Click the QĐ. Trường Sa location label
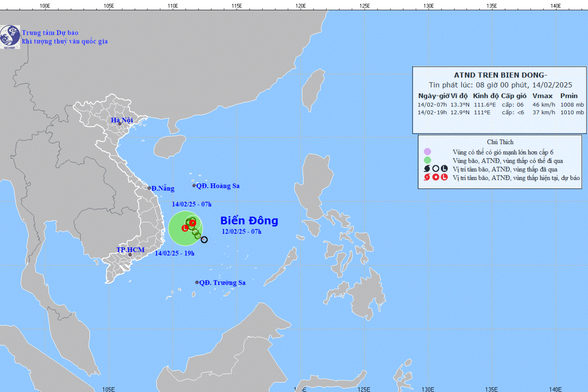The width and height of the screenshot is (588, 392). [222, 282]
